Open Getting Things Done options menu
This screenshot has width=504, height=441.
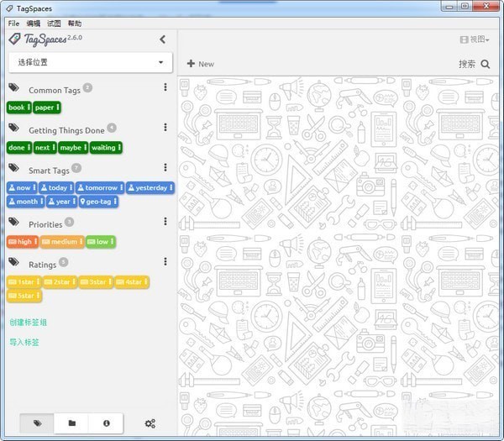coord(165,128)
